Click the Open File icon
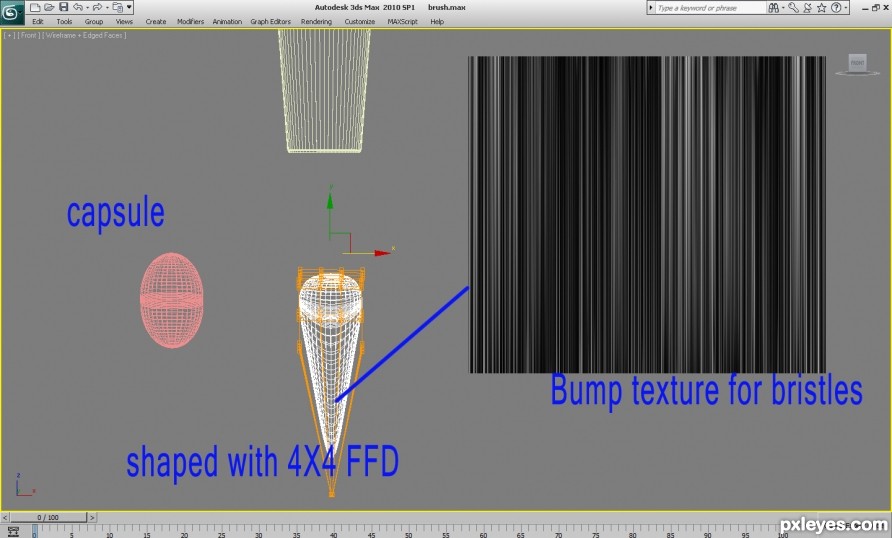Screen dimensions: 892x538 49,7
